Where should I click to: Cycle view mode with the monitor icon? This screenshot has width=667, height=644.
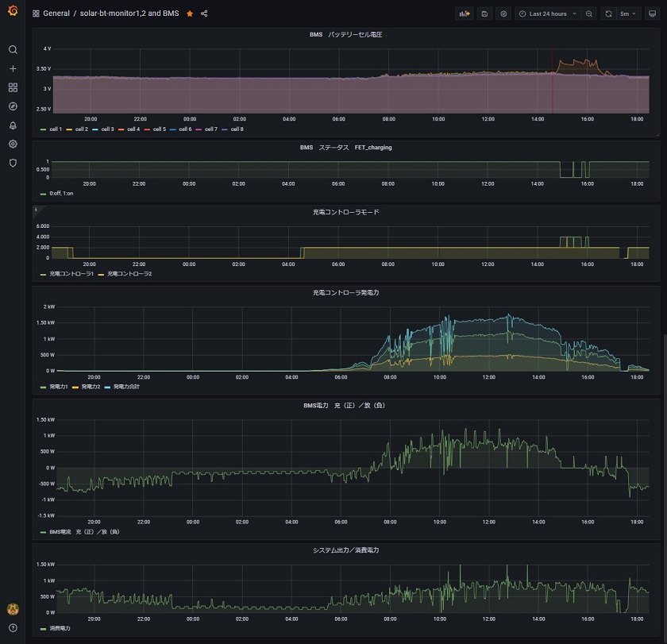(652, 13)
